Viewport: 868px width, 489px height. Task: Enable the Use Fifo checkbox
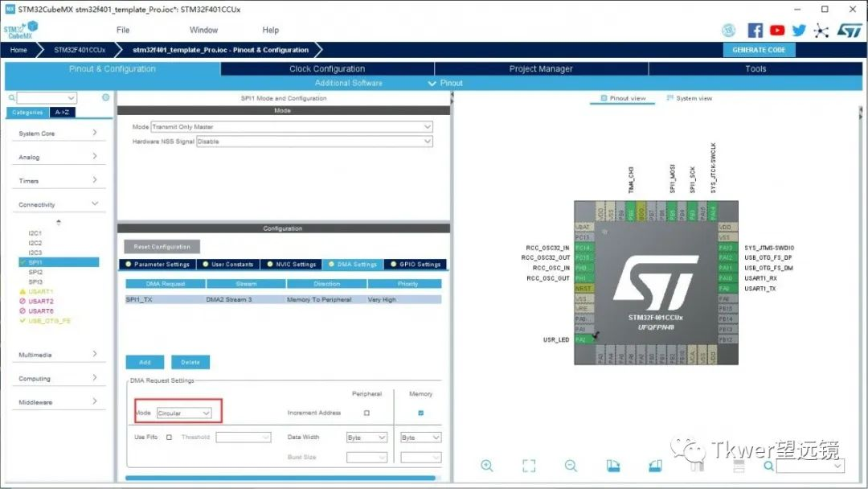pos(169,437)
